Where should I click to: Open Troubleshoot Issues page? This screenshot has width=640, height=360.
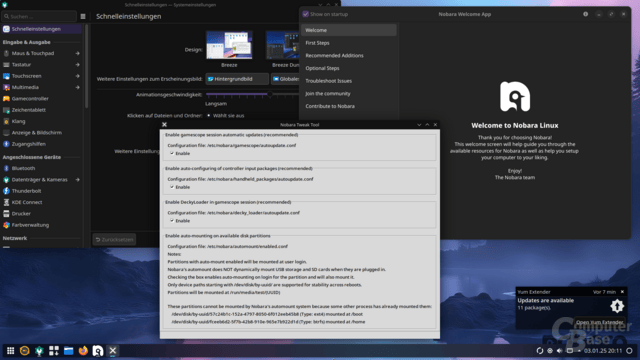pyautogui.click(x=349, y=81)
